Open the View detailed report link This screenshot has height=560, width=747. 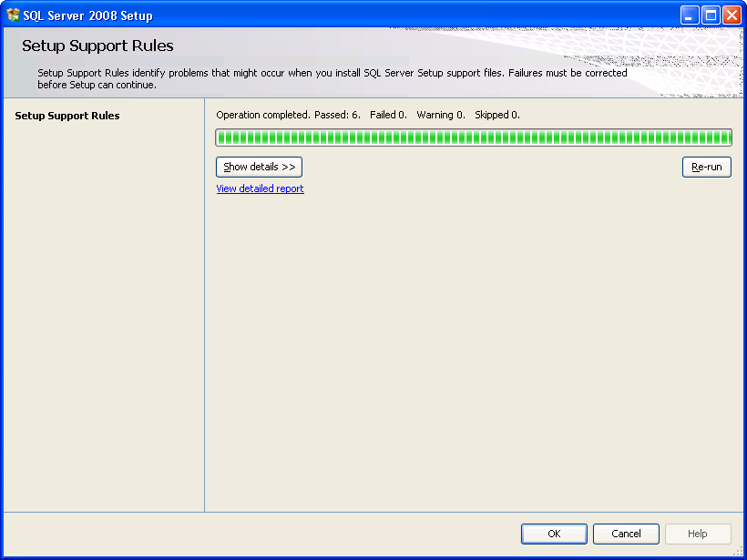(261, 188)
